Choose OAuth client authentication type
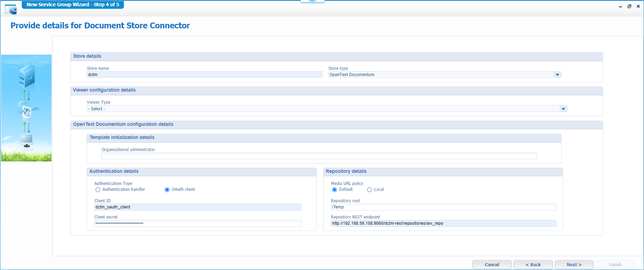Image resolution: width=644 pixels, height=270 pixels. pyautogui.click(x=167, y=190)
